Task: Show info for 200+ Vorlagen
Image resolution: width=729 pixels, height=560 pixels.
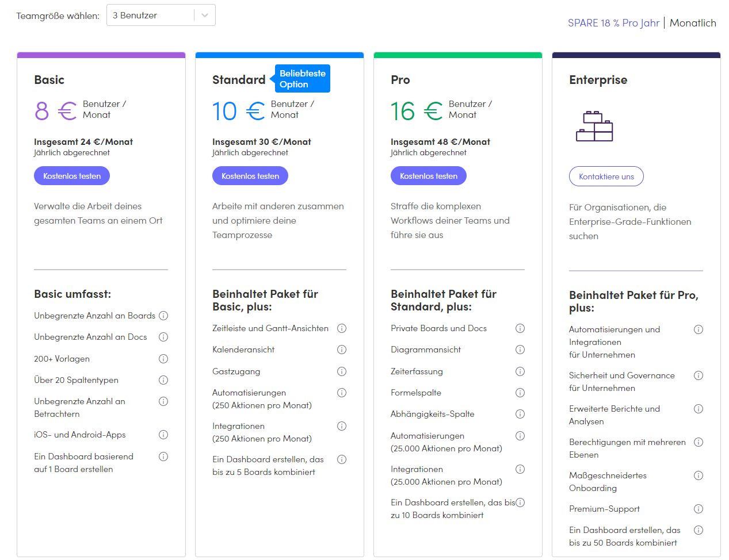Action: [163, 359]
